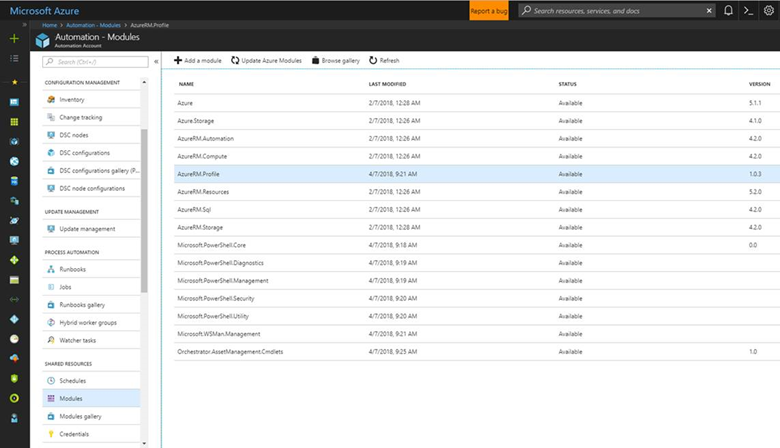Viewport: 780px width, 448px height.
Task: Open the Cloud Shell console icon
Action: (x=748, y=10)
